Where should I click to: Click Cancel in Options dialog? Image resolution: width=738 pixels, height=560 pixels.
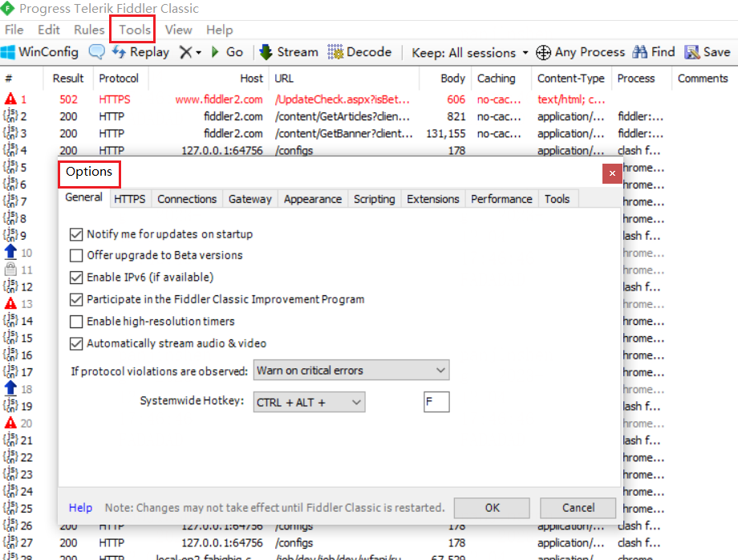(578, 508)
